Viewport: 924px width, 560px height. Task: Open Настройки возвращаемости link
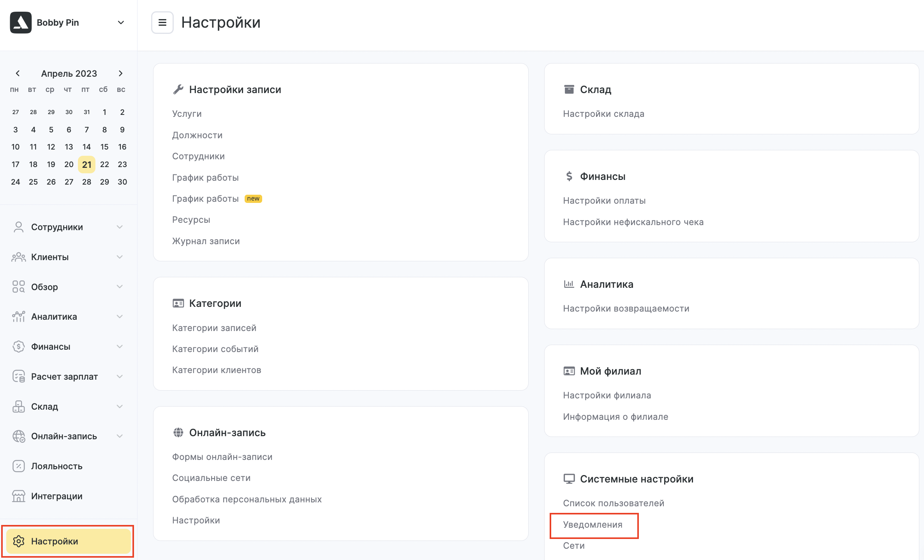point(626,308)
